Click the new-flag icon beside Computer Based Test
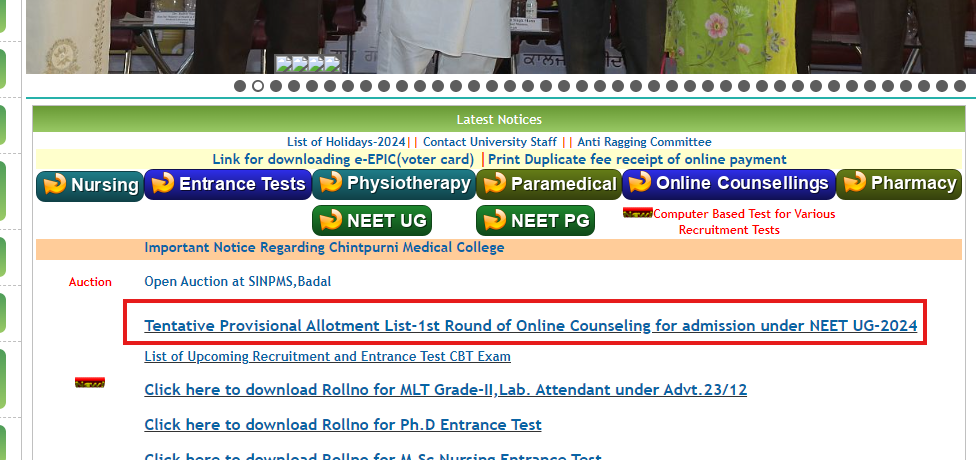977x460 pixels. click(x=637, y=213)
